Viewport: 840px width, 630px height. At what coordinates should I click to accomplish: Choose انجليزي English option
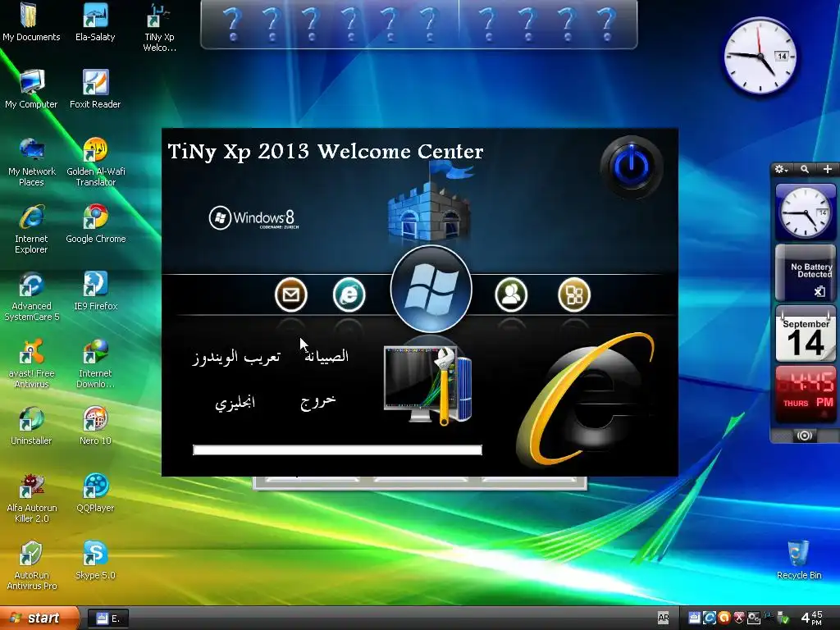pos(235,403)
